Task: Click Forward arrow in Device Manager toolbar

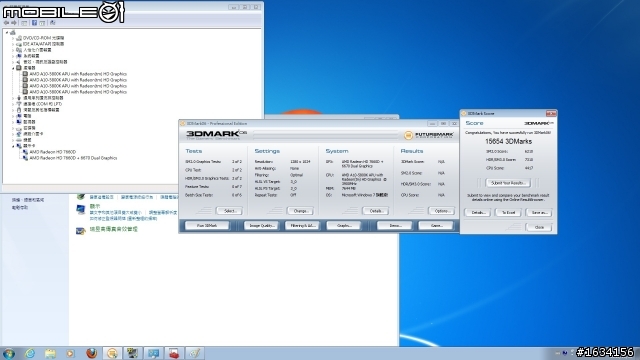Action: (14, 23)
